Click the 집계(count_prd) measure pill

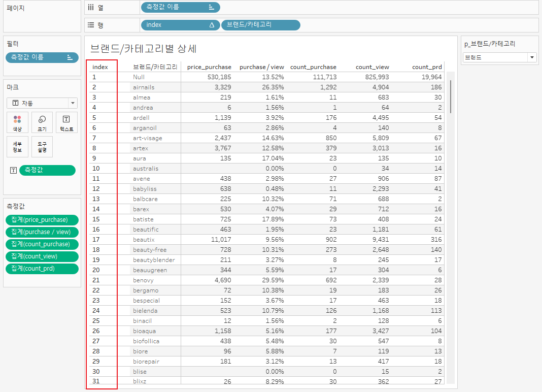pyautogui.click(x=42, y=269)
